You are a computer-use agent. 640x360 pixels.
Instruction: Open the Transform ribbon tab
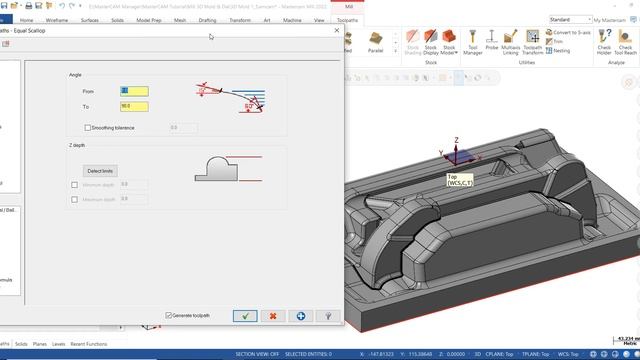pos(240,20)
